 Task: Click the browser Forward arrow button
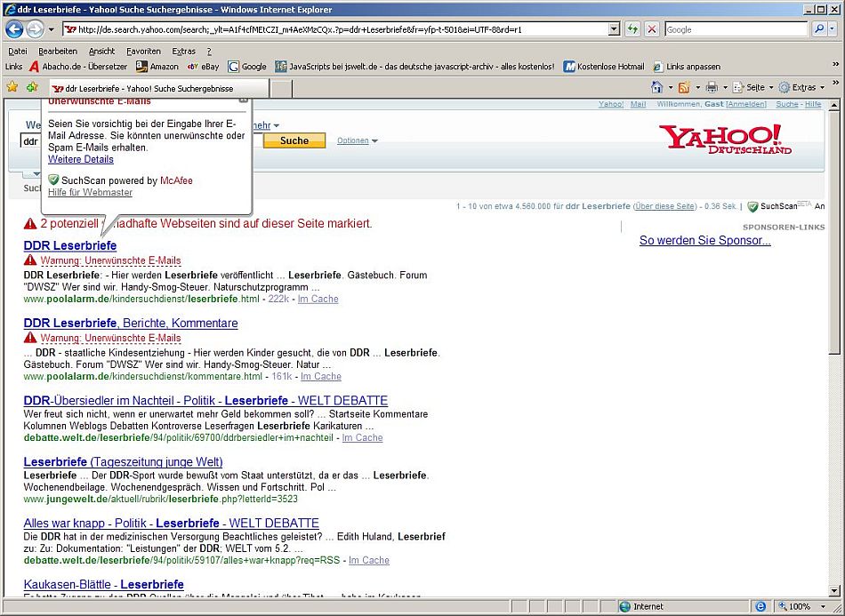coord(35,29)
